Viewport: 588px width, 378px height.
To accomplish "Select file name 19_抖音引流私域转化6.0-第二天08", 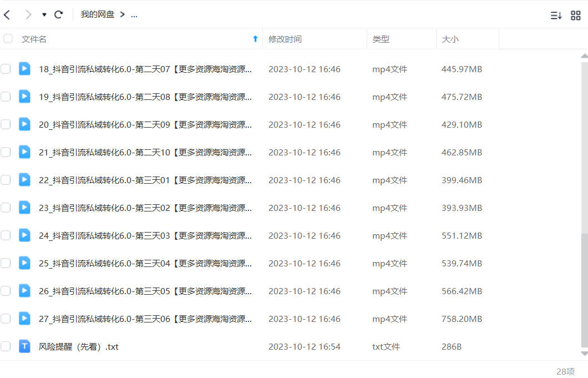I will tap(145, 97).
